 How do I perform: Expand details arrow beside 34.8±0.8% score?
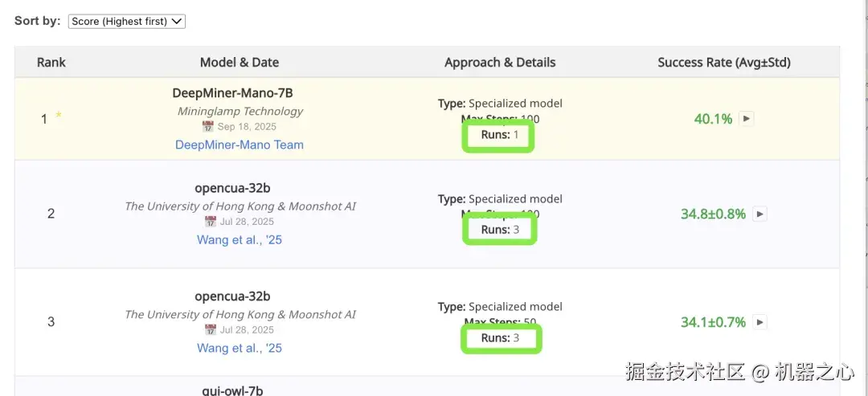tap(759, 214)
